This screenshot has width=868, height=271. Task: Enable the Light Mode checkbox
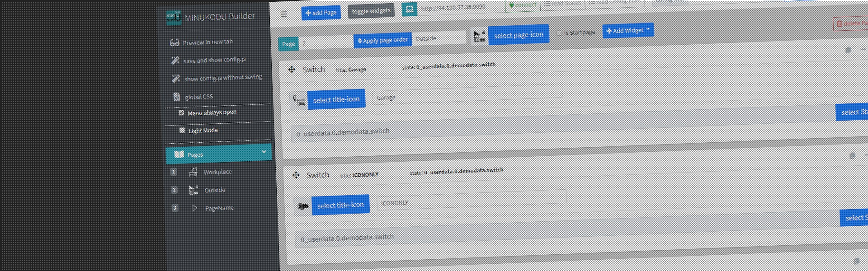pos(182,131)
